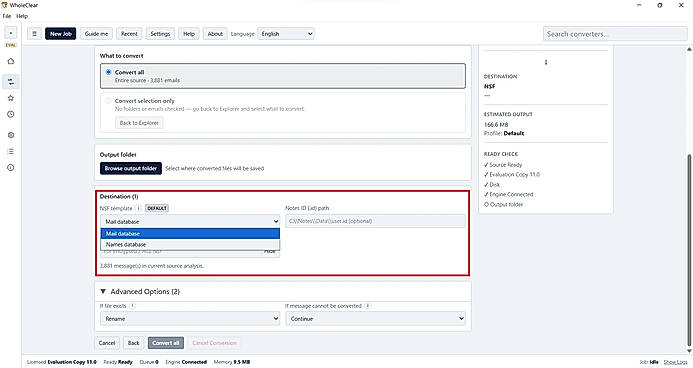The height and width of the screenshot is (368, 693).
Task: Click Memory 9.5 MB in status bar
Action: pos(232,362)
